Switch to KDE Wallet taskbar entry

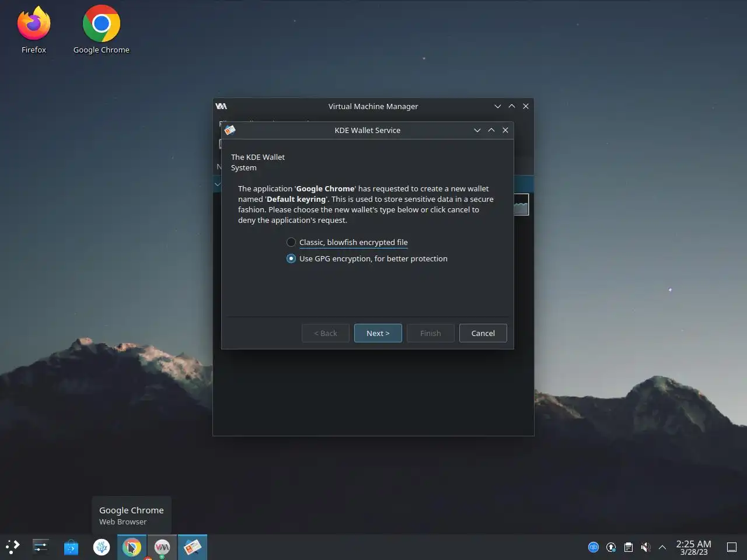pyautogui.click(x=193, y=547)
